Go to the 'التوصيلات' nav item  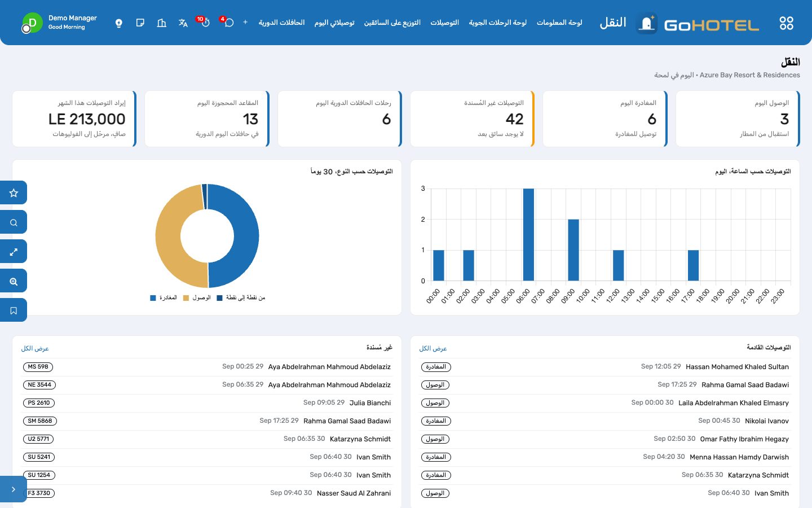(x=445, y=23)
